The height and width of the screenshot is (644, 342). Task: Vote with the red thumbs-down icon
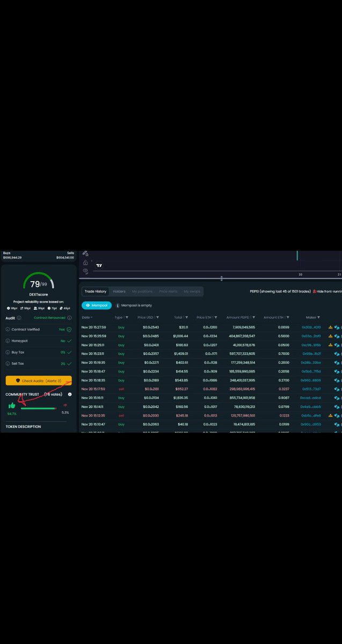point(66,406)
